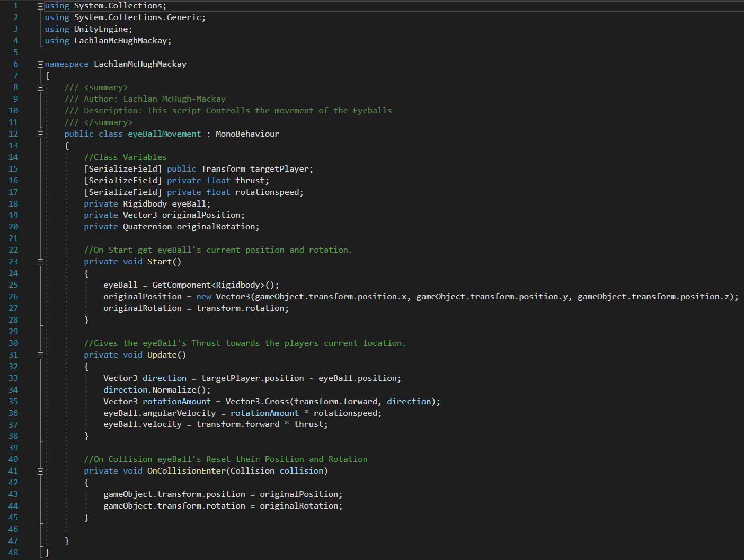Screen dimensions: 744x560
Task: Collapse the Update() method
Action: (x=40, y=355)
